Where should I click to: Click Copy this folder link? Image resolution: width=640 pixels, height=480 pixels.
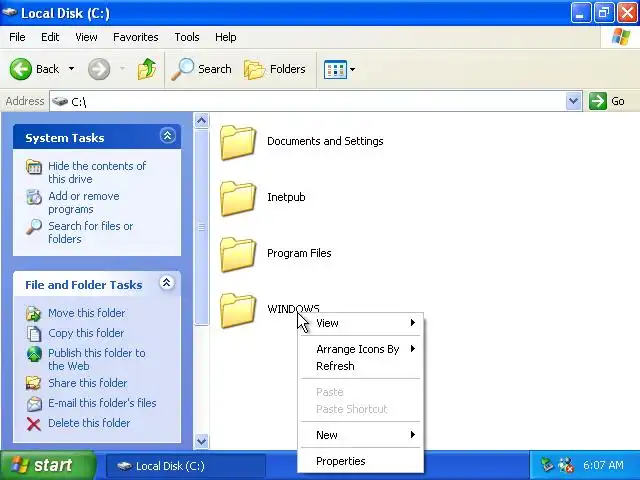coord(86,333)
